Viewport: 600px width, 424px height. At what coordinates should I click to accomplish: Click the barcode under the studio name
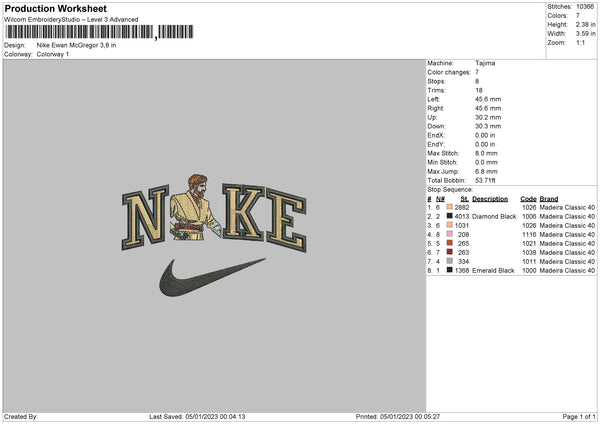coord(99,32)
